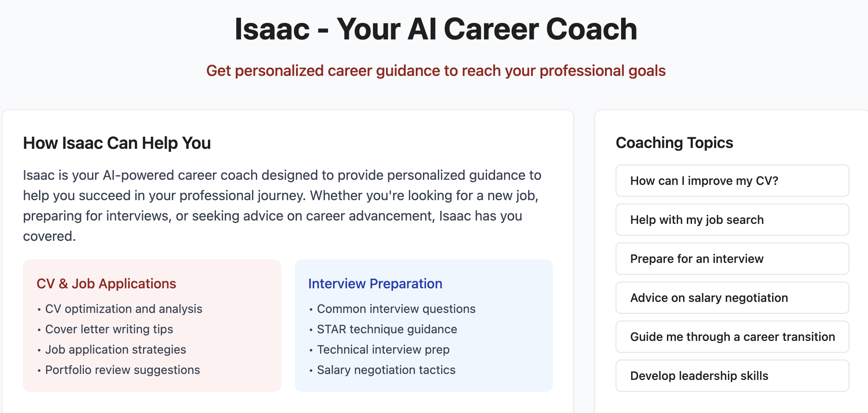This screenshot has width=868, height=413.
Task: Click 'Common interview questions' list item
Action: coord(396,309)
